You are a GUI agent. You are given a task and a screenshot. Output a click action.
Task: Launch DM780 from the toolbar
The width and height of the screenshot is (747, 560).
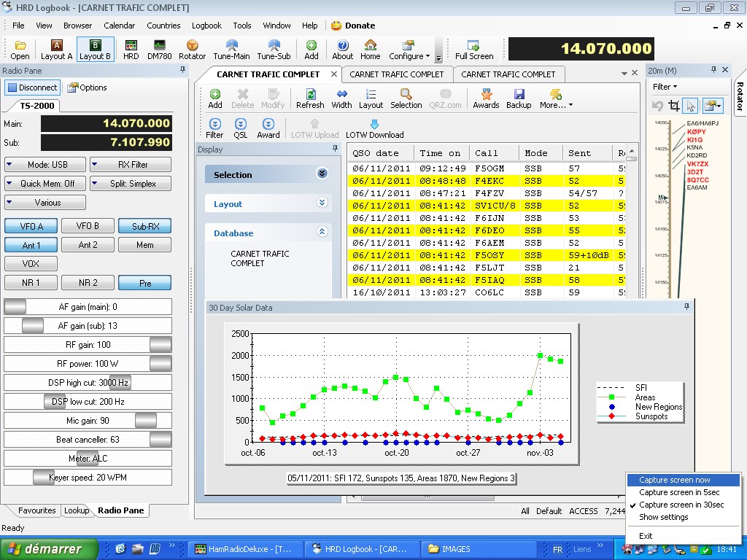159,50
